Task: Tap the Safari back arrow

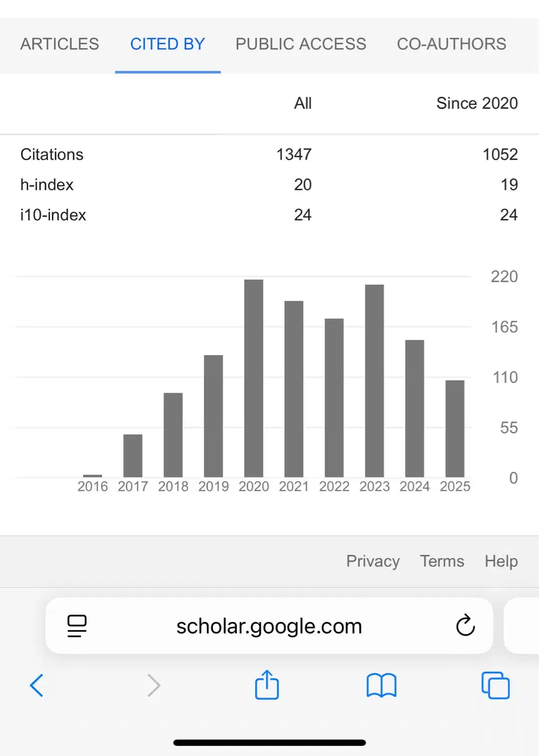Action: 37,685
